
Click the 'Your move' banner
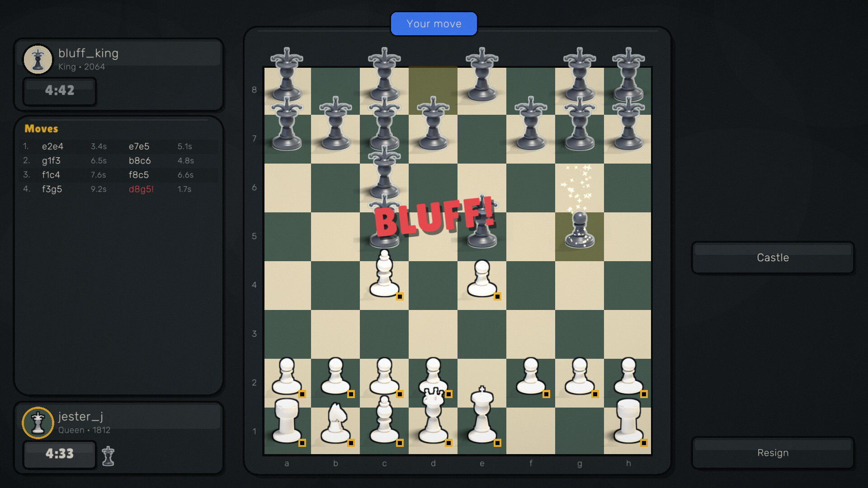pos(434,24)
